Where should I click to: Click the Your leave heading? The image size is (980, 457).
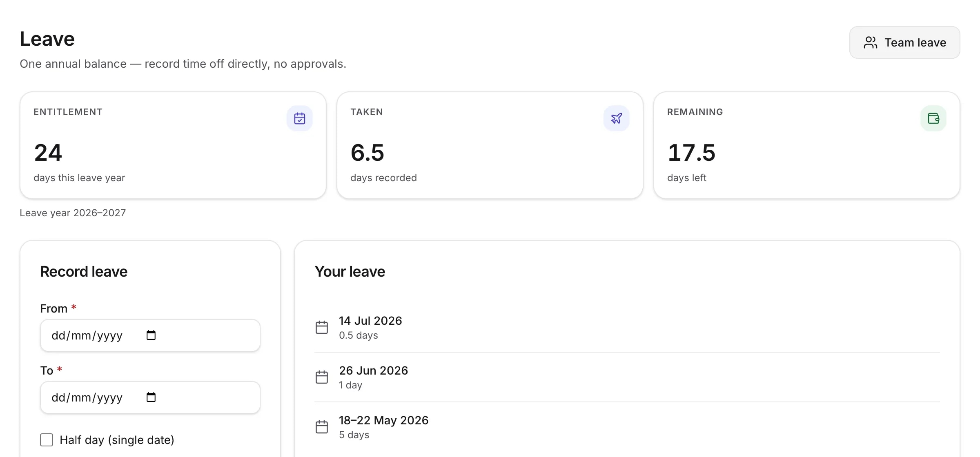(350, 271)
